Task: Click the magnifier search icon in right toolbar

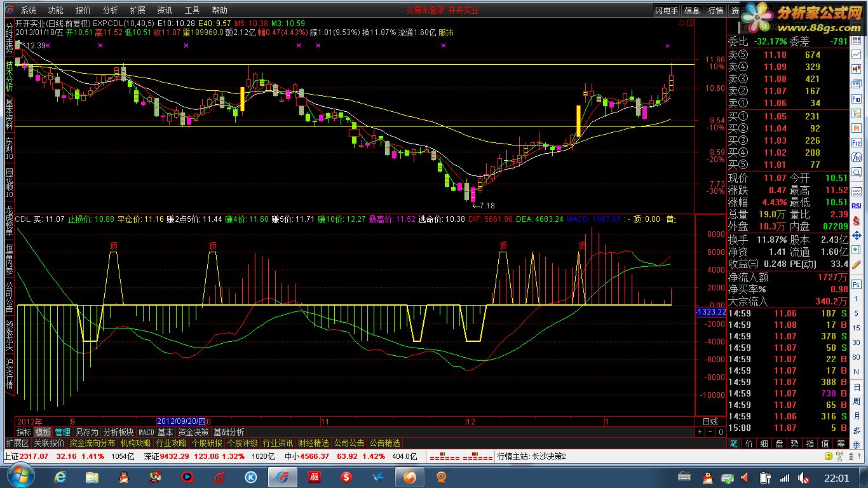Action: 857,172
